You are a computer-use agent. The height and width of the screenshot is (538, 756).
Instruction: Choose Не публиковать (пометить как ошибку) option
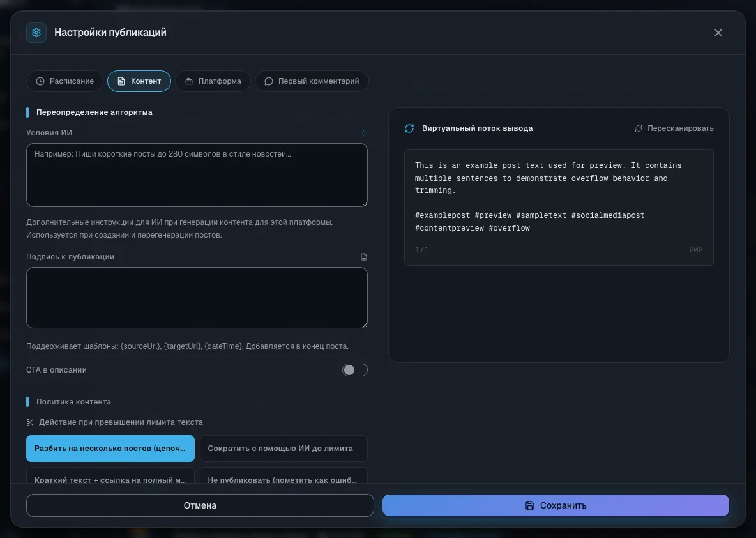[283, 476]
